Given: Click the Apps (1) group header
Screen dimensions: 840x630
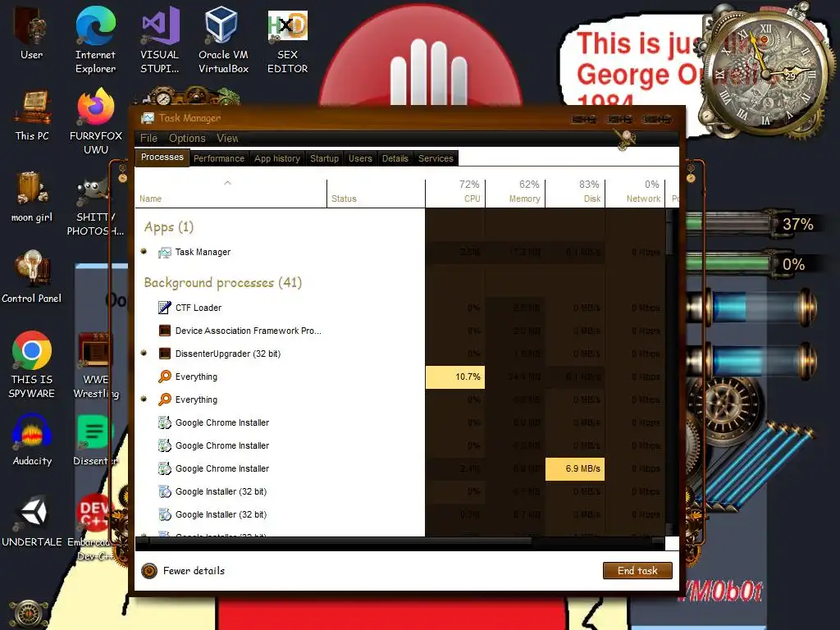Looking at the screenshot, I should click(x=169, y=227).
